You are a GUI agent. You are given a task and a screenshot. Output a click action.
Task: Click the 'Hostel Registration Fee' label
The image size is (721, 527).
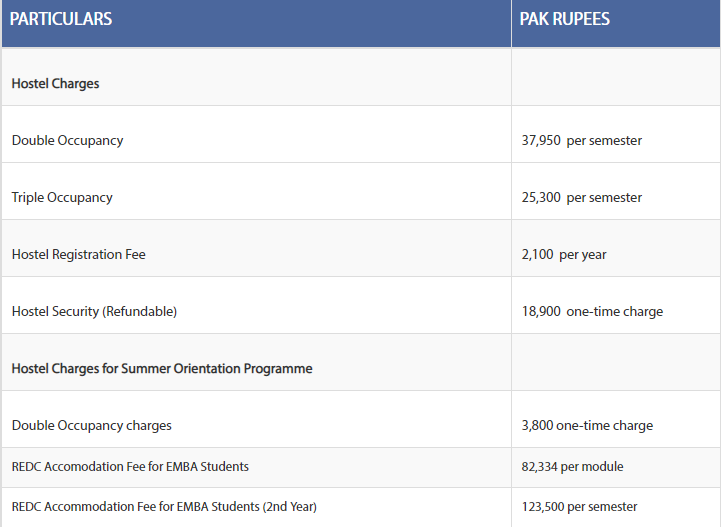[x=79, y=254]
